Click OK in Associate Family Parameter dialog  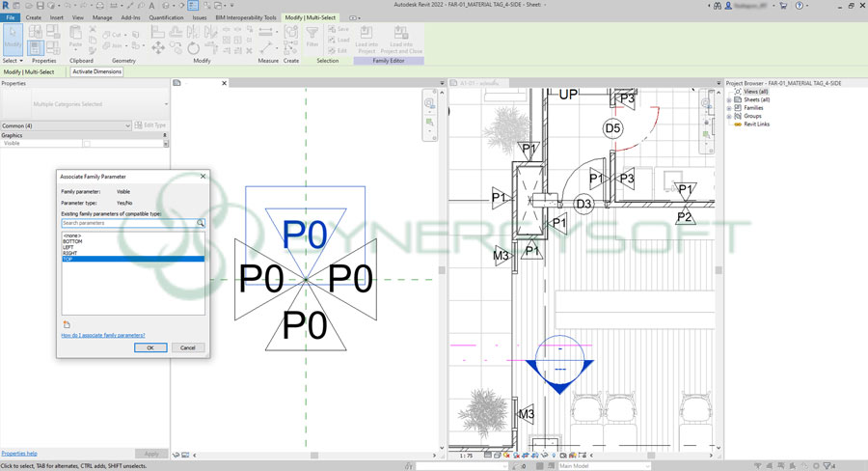149,347
